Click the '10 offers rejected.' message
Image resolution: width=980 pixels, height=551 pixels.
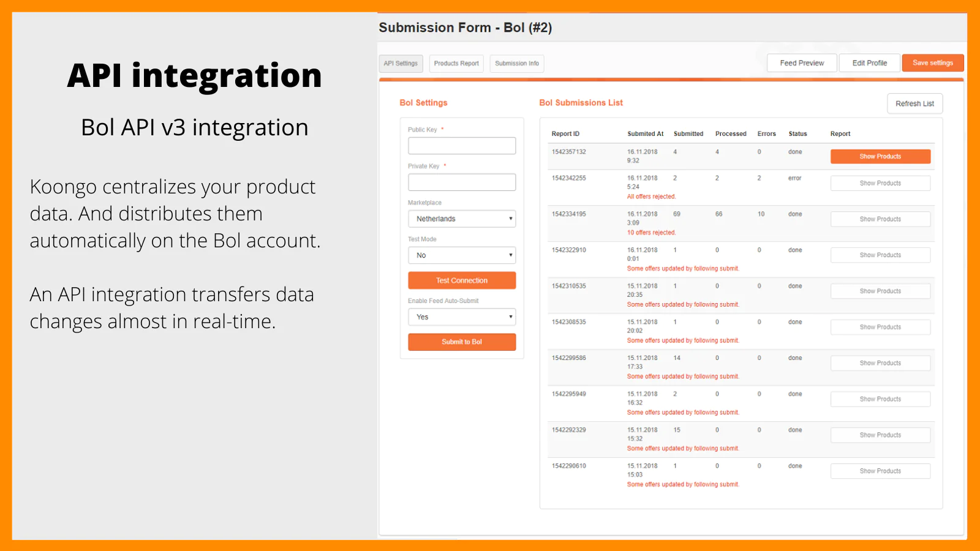[651, 233]
